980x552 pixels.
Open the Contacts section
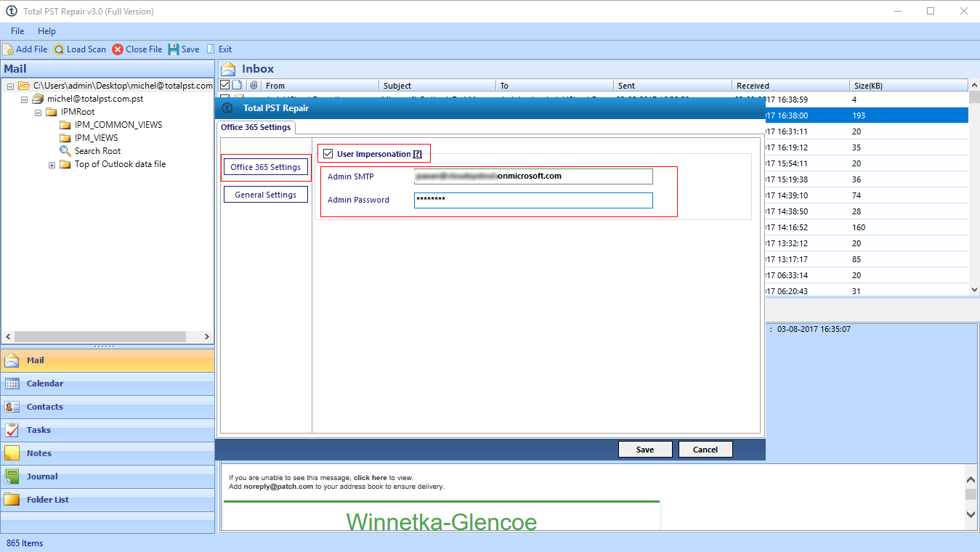pos(108,407)
